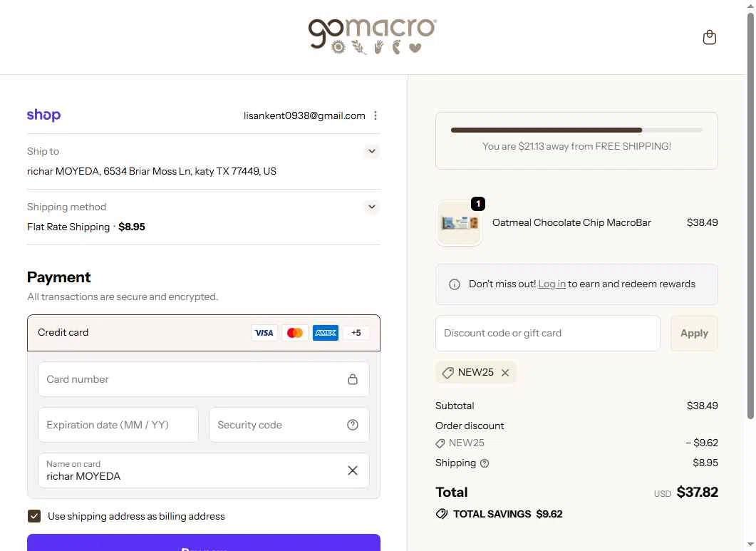This screenshot has width=756, height=551.
Task: Follow the Log in link for rewards
Action: click(552, 284)
